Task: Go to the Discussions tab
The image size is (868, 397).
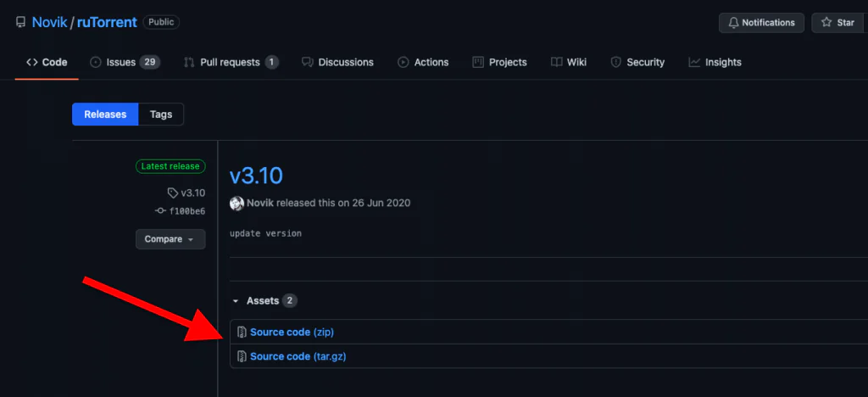Action: click(337, 62)
